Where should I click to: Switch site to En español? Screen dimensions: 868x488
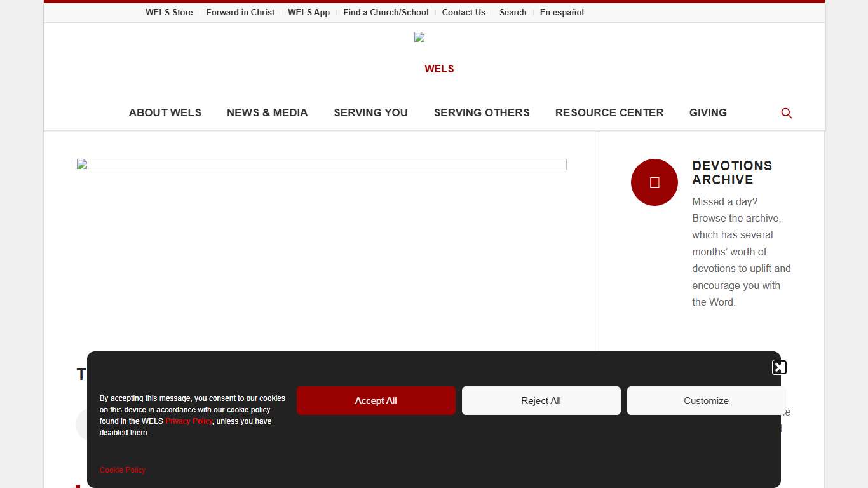(562, 12)
